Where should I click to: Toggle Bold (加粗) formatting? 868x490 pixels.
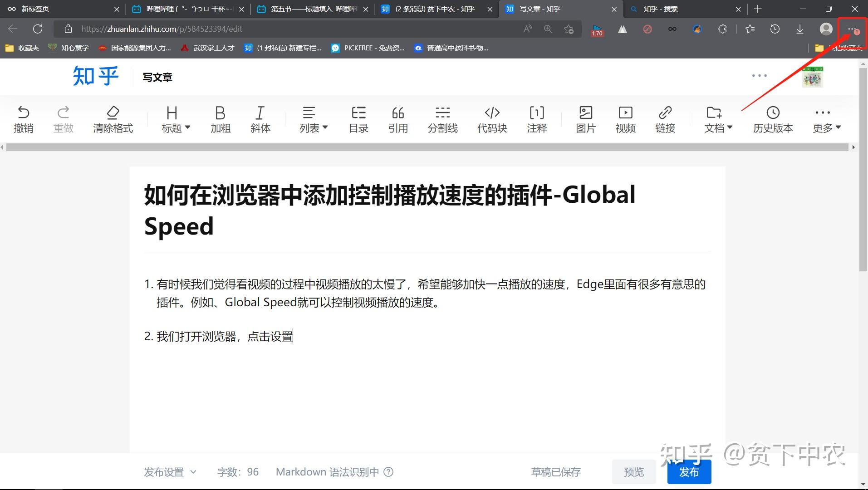point(221,119)
